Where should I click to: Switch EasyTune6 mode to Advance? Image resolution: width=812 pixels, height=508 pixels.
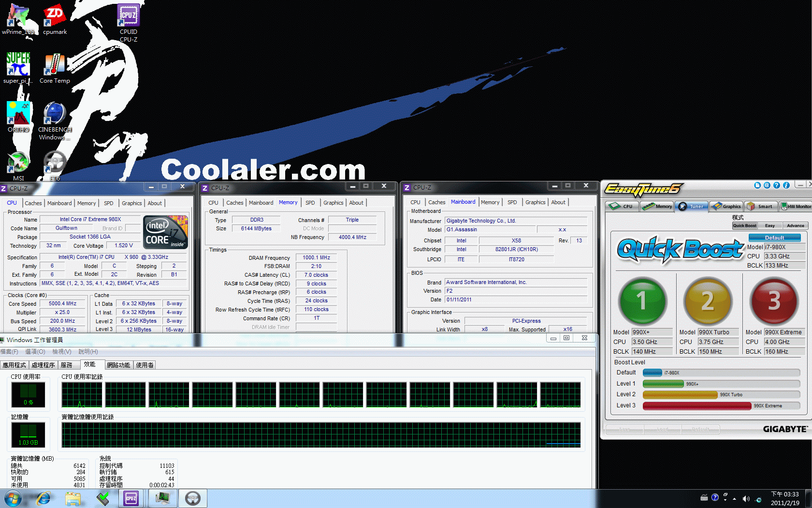(x=796, y=225)
